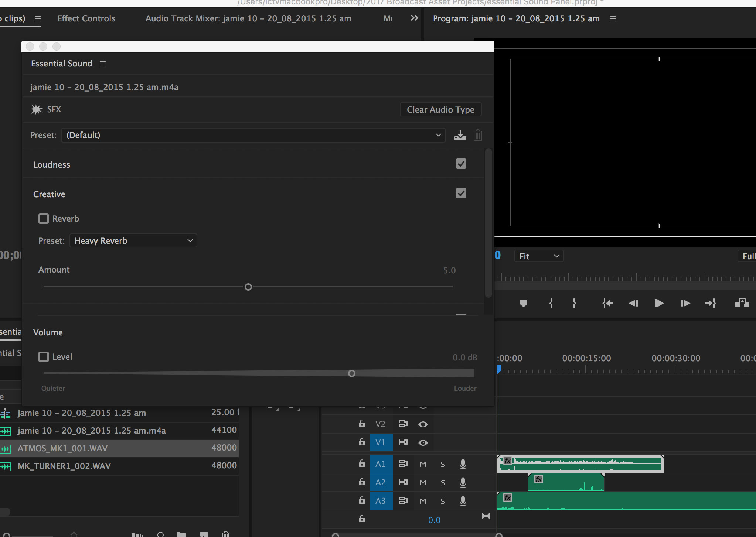Click the Clear Audio Type button
Viewport: 756px width, 537px height.
(440, 109)
